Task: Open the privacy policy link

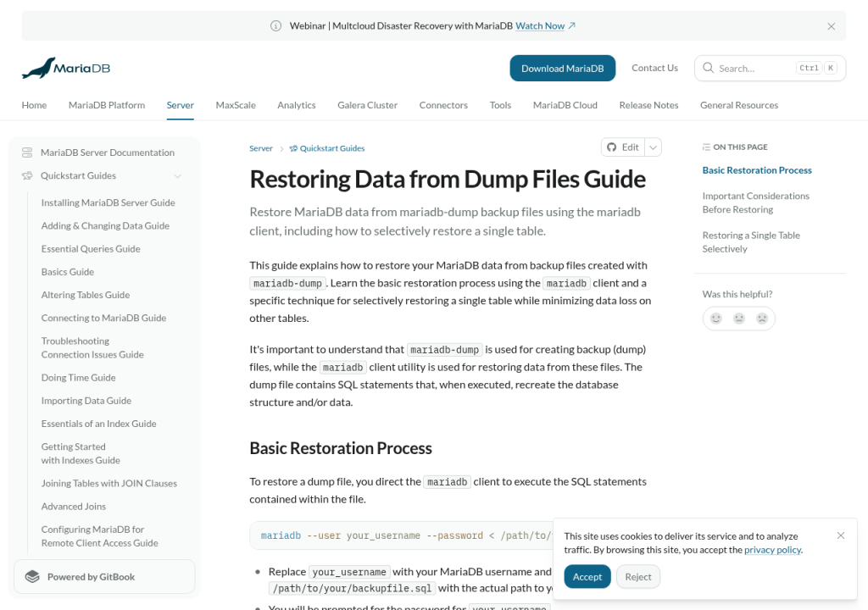Action: point(772,550)
